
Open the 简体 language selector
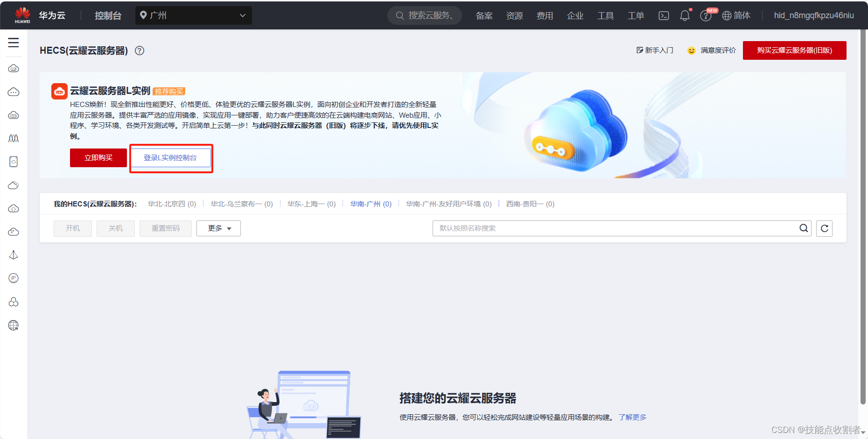(736, 15)
